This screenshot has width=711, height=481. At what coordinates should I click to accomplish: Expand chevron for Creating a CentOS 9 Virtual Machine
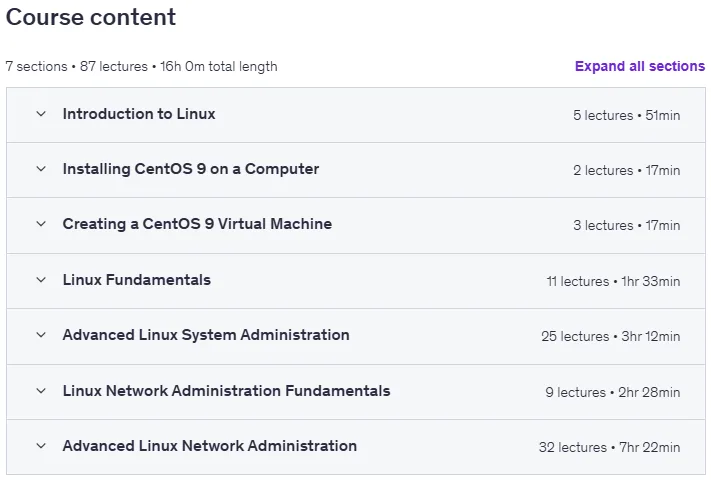[x=41, y=224]
